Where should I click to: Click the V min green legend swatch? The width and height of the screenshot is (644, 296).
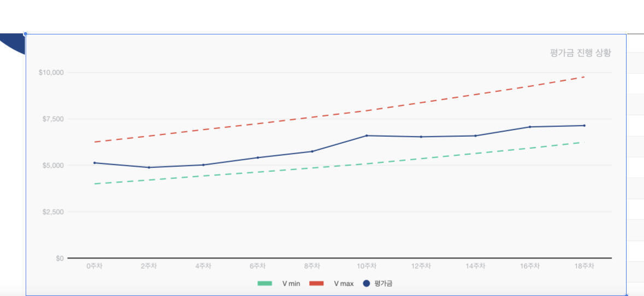[264, 283]
